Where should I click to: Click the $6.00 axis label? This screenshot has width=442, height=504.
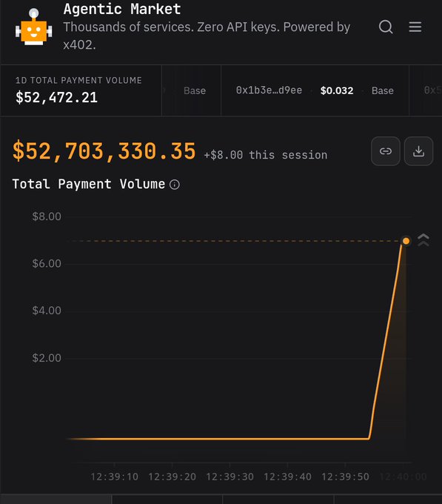47,264
